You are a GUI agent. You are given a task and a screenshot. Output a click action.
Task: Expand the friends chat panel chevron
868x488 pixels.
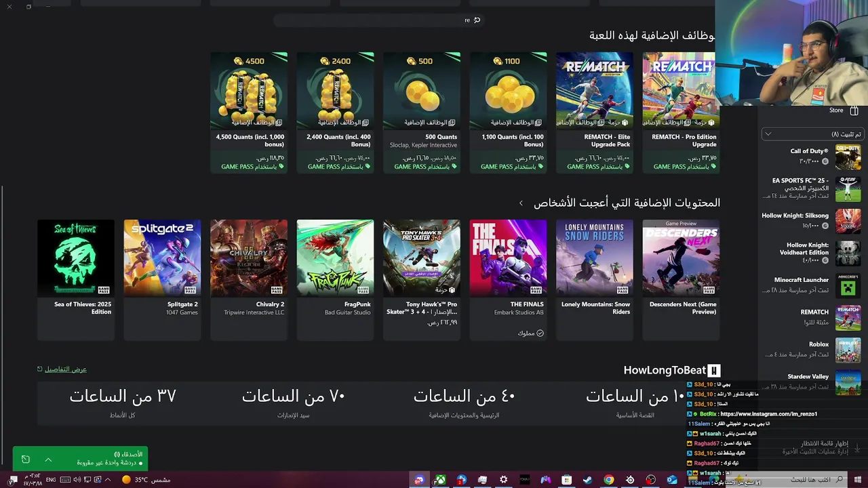tap(48, 460)
